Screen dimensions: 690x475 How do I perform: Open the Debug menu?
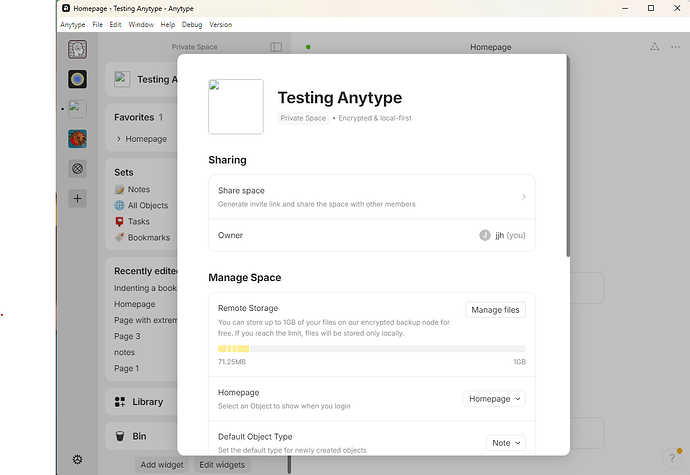pos(192,25)
